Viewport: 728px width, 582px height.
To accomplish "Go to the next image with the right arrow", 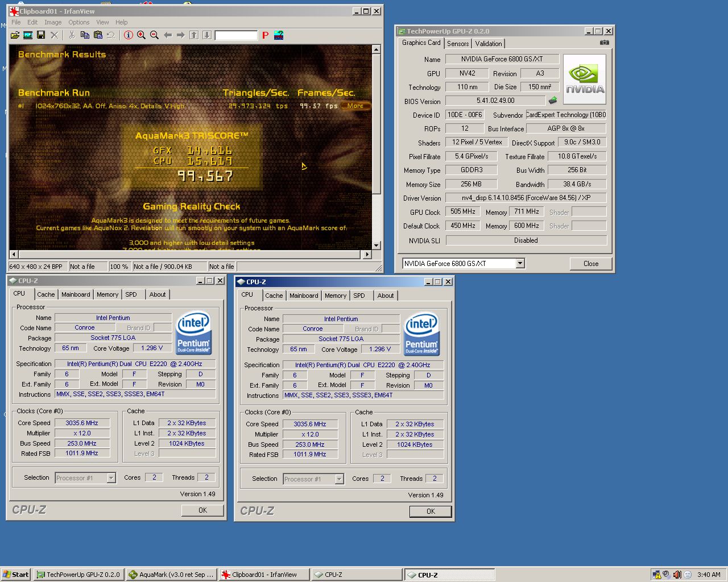I will pyautogui.click(x=181, y=35).
